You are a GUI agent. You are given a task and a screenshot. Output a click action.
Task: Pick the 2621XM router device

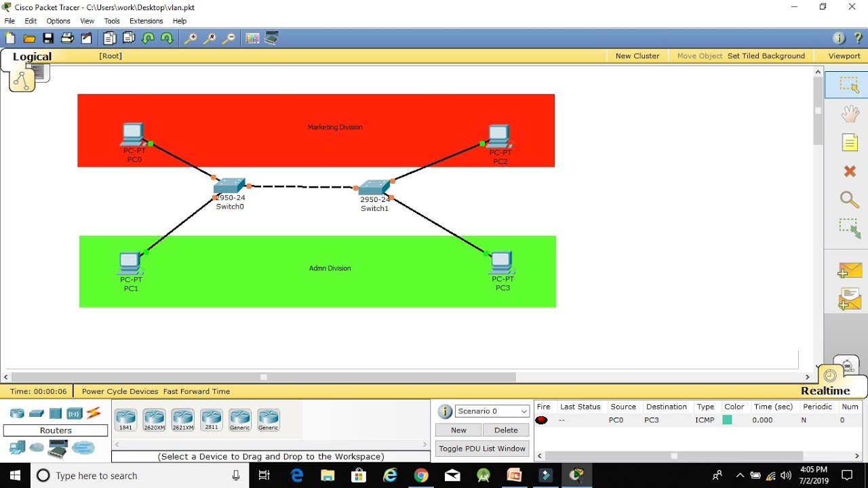pyautogui.click(x=182, y=420)
